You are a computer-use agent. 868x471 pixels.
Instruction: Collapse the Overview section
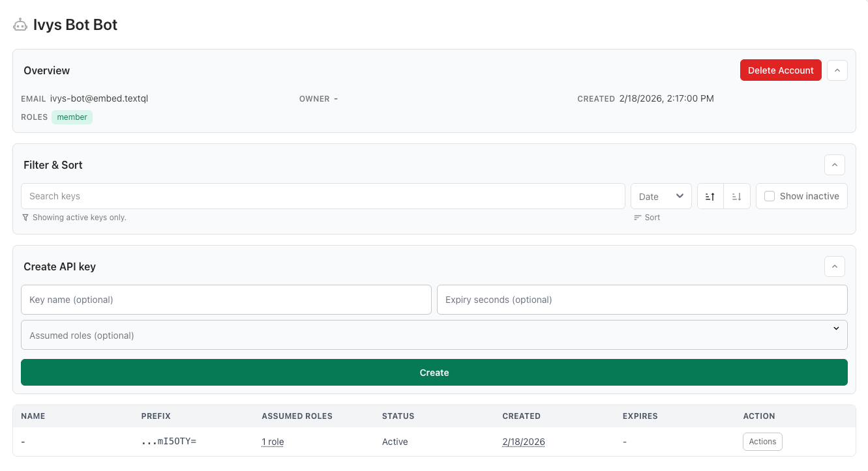[837, 70]
